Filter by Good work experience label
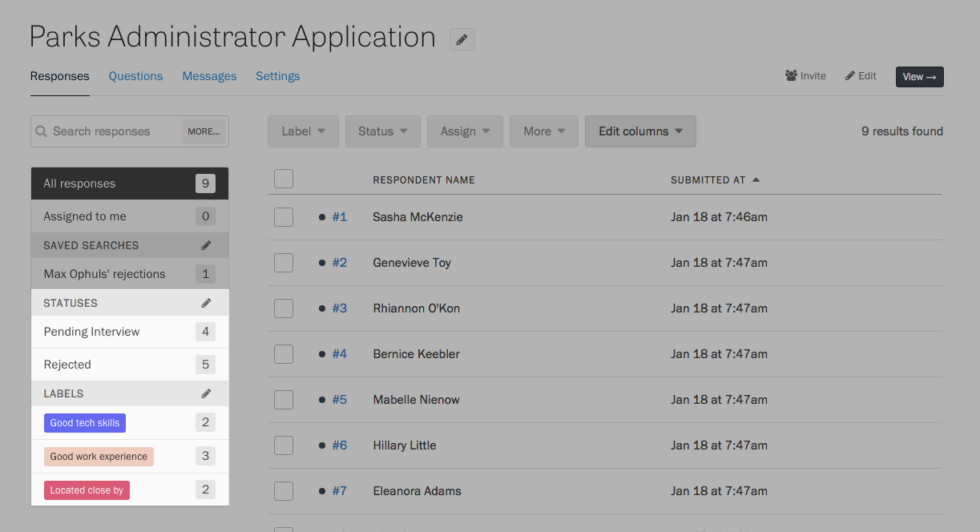Image resolution: width=980 pixels, height=532 pixels. tap(99, 457)
